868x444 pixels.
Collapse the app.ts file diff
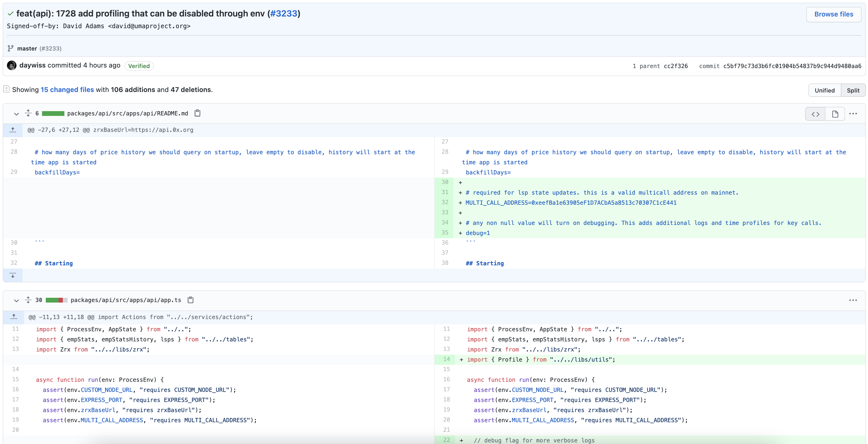click(x=16, y=300)
